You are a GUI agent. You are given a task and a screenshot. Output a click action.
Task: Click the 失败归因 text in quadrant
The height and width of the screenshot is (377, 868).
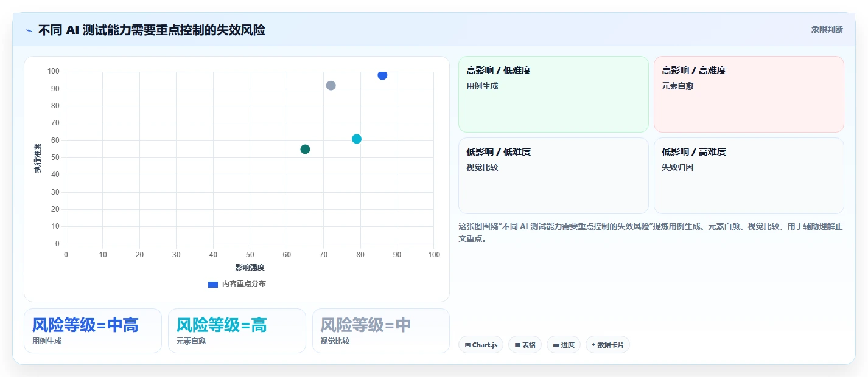pos(677,167)
